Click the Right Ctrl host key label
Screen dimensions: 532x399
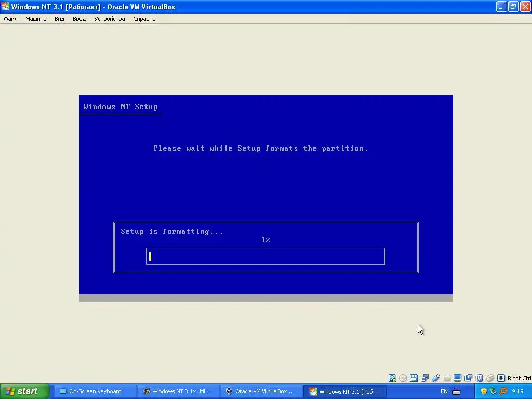pos(519,378)
